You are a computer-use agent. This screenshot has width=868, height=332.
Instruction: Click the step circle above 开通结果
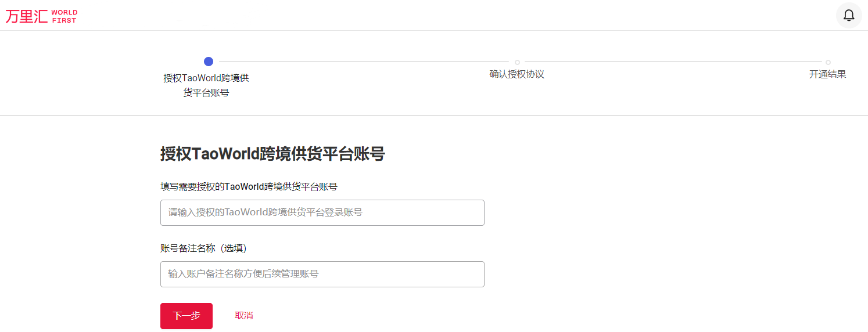(828, 62)
